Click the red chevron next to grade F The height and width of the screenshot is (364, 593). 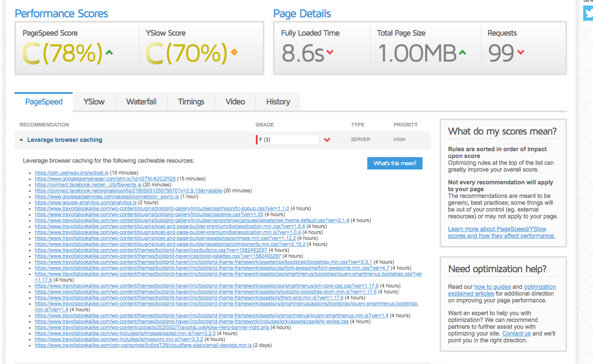tap(327, 139)
